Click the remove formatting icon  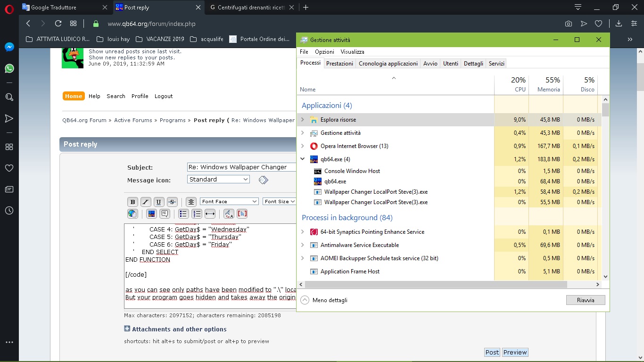click(x=229, y=214)
